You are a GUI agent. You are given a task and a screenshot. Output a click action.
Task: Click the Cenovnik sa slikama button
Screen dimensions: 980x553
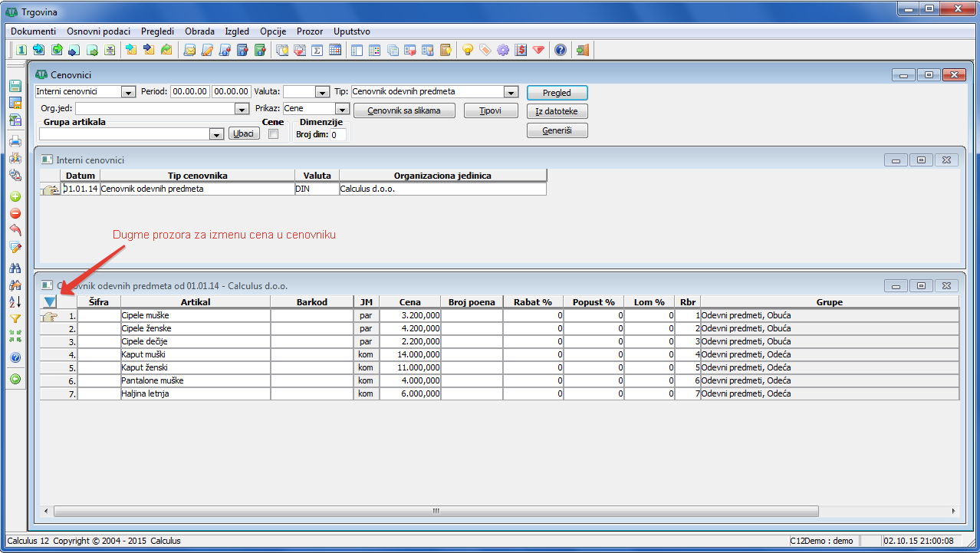coord(404,110)
